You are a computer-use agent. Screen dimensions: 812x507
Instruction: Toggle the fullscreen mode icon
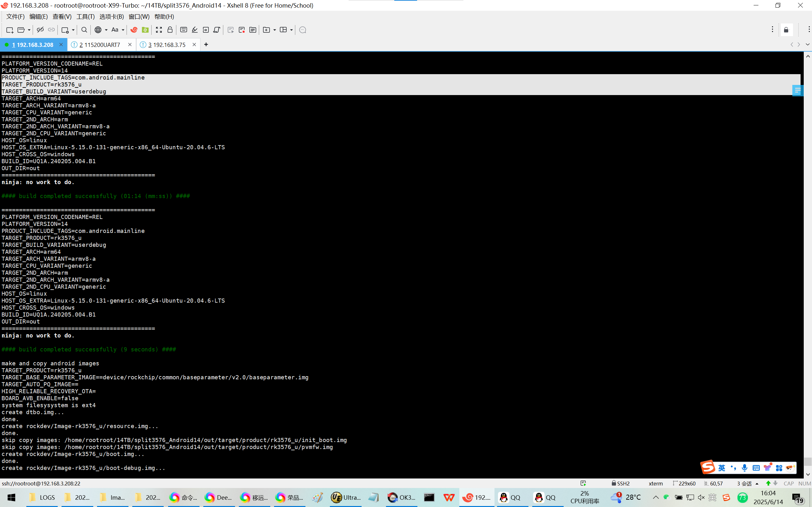click(x=159, y=30)
